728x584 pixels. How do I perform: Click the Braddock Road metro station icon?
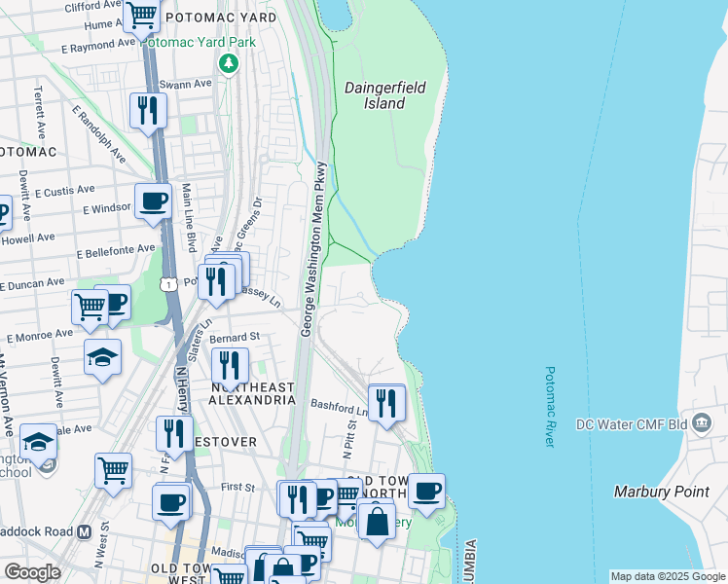(x=84, y=532)
